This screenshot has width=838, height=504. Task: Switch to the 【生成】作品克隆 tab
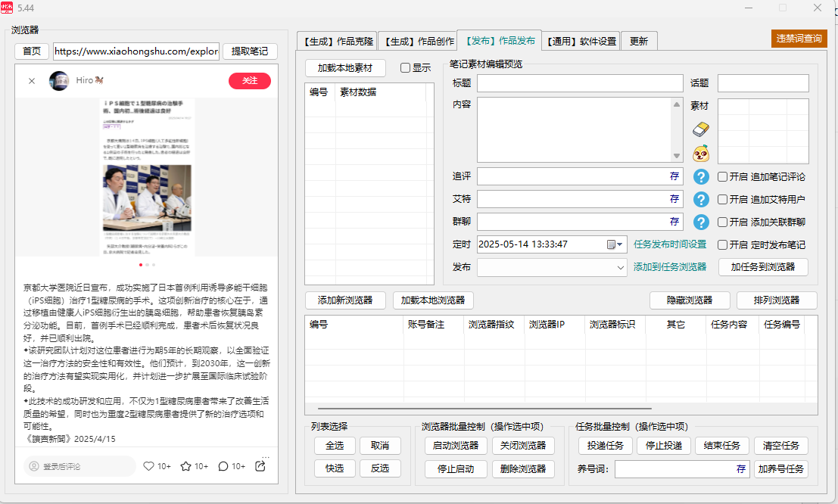click(x=336, y=41)
